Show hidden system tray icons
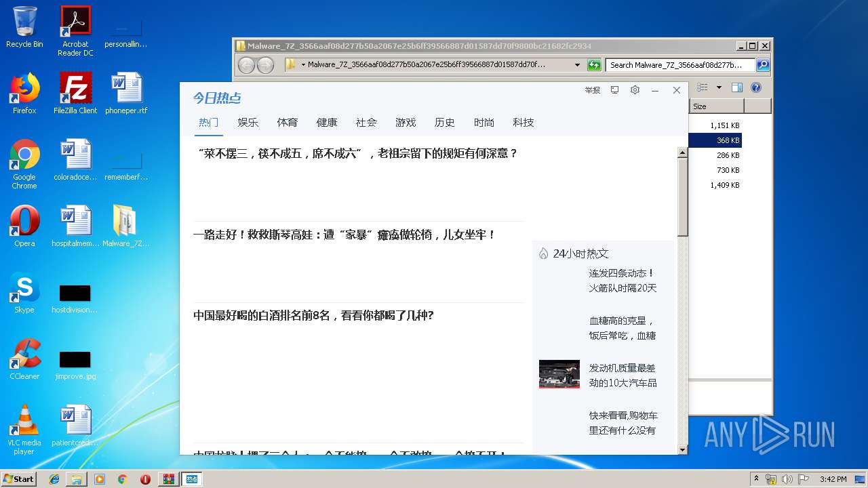868x488 pixels. (x=756, y=479)
